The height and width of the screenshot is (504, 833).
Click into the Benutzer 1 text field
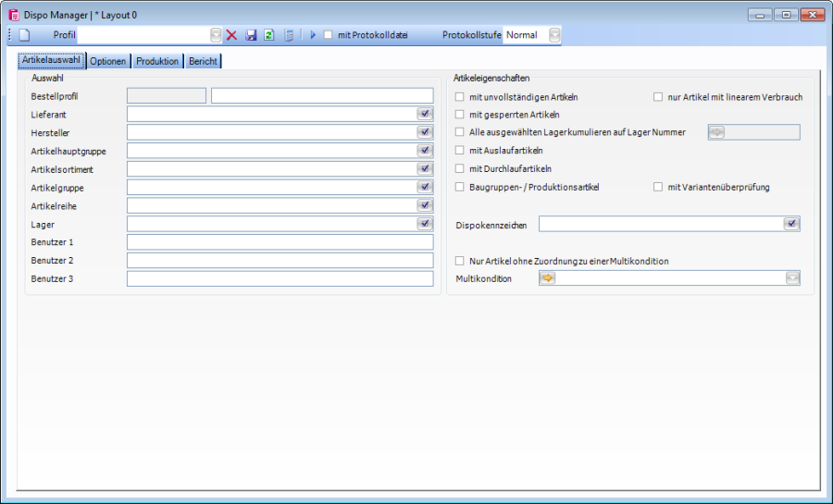(280, 242)
